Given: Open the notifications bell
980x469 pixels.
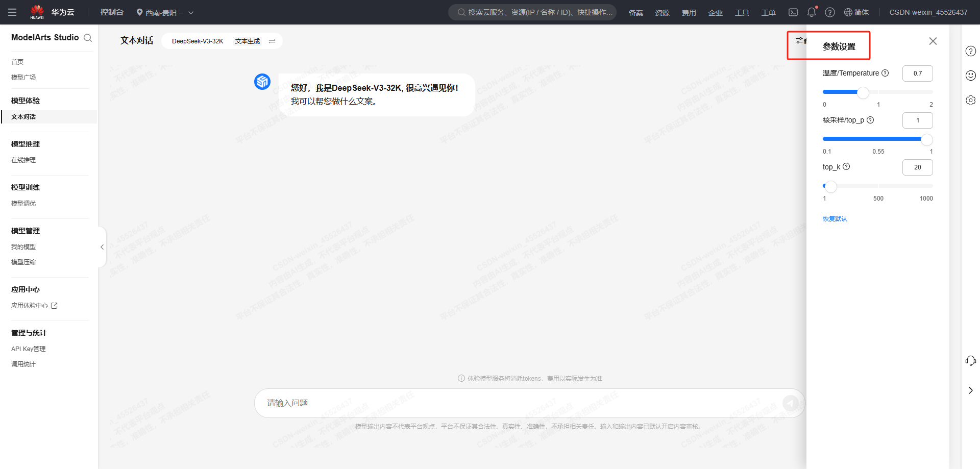Looking at the screenshot, I should pyautogui.click(x=812, y=12).
